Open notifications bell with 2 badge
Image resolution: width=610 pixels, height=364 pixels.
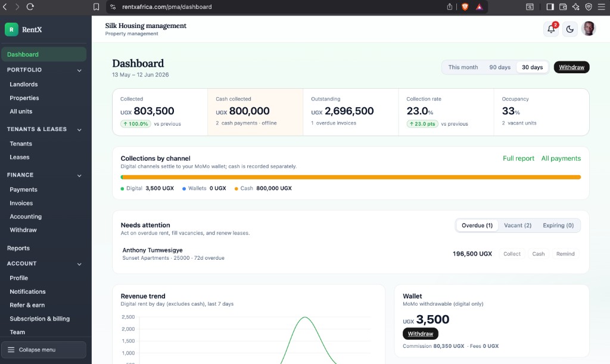[x=551, y=29]
